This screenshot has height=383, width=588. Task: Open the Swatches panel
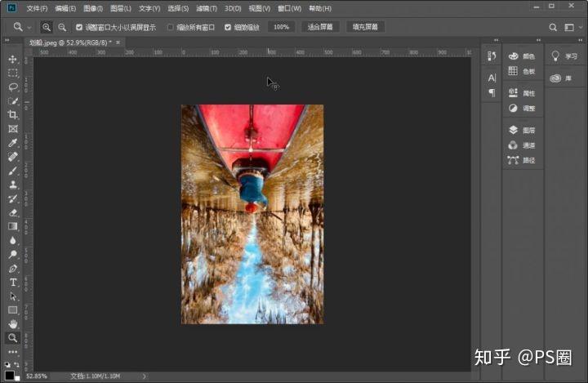[x=522, y=71]
